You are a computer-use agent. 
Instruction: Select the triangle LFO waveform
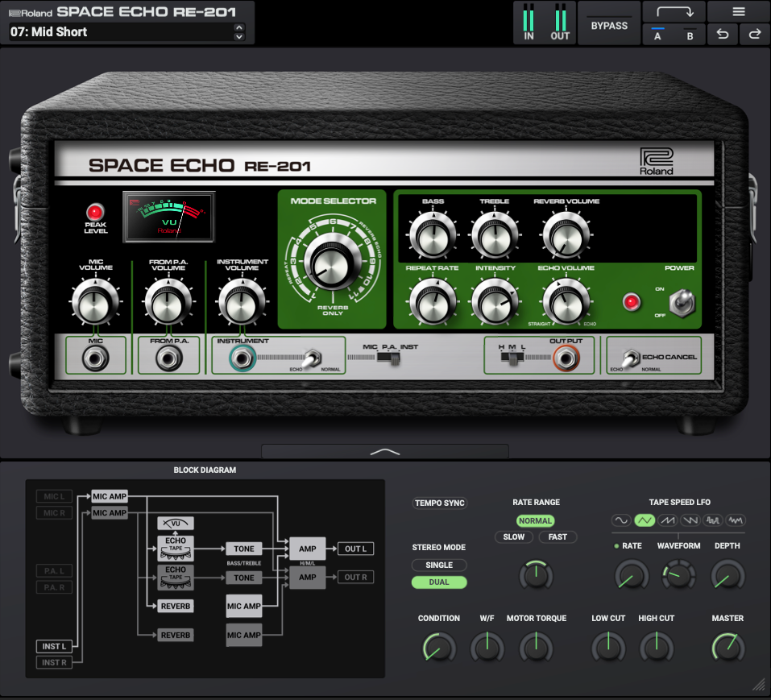coord(645,520)
